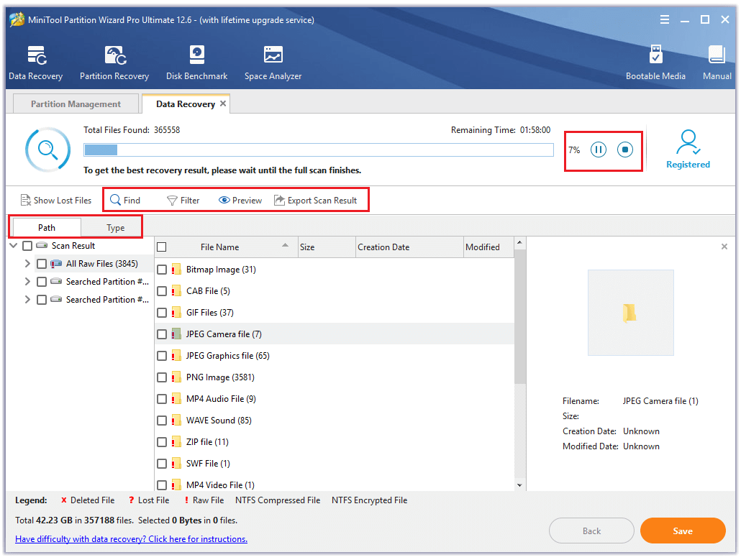
Task: Open the Space Analyzer tool
Action: point(273,63)
